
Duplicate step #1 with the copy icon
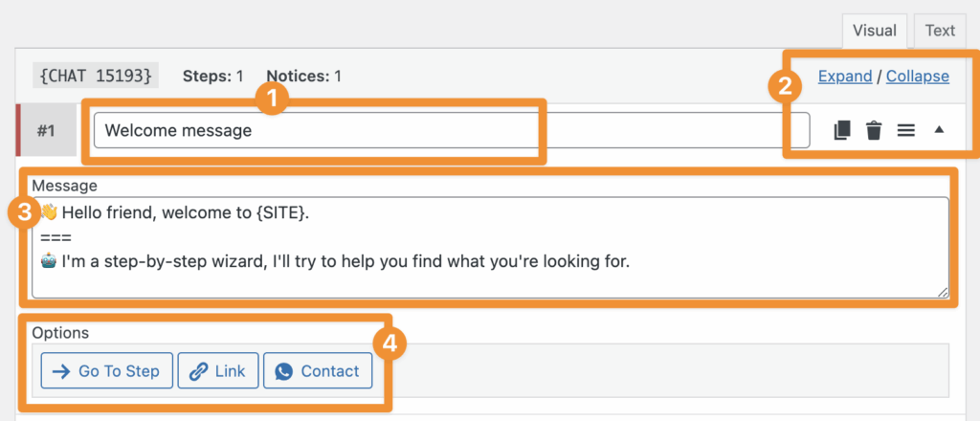(842, 130)
